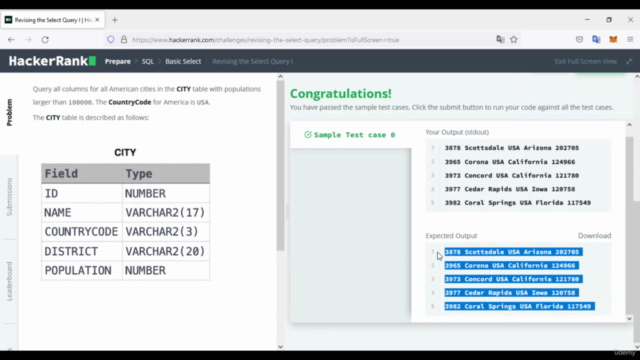Click the translate page icon in address bar

tap(500, 40)
